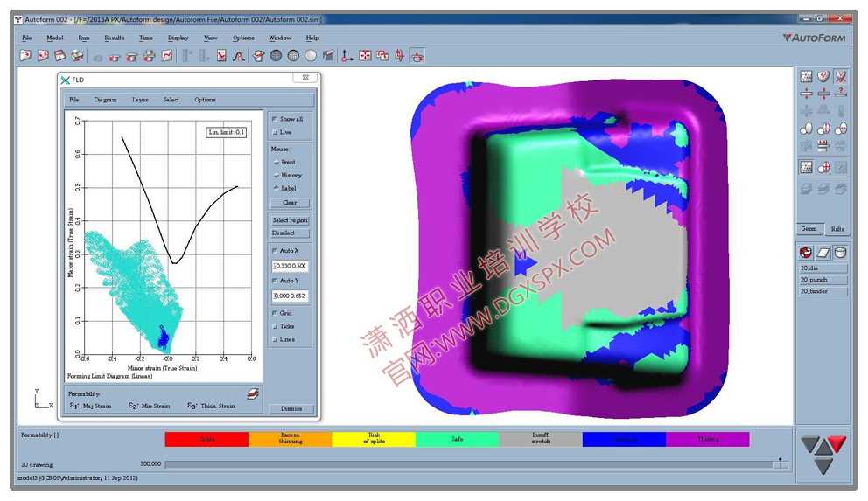Click the ellipses icon with horizontal red arrow

click(x=841, y=129)
